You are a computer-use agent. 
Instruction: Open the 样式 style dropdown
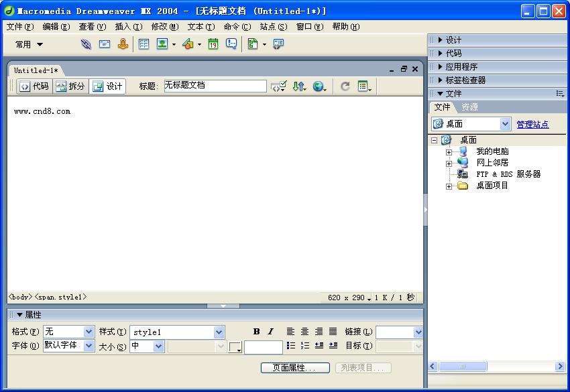pyautogui.click(x=219, y=332)
